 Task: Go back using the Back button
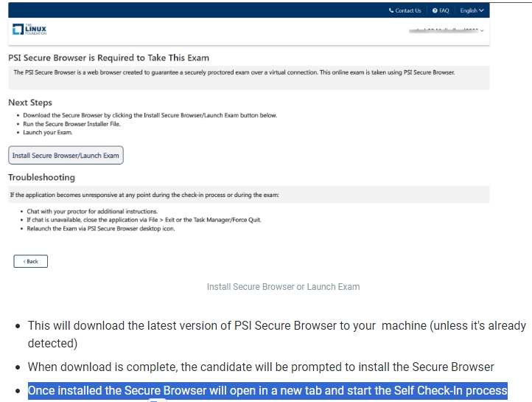pos(31,261)
